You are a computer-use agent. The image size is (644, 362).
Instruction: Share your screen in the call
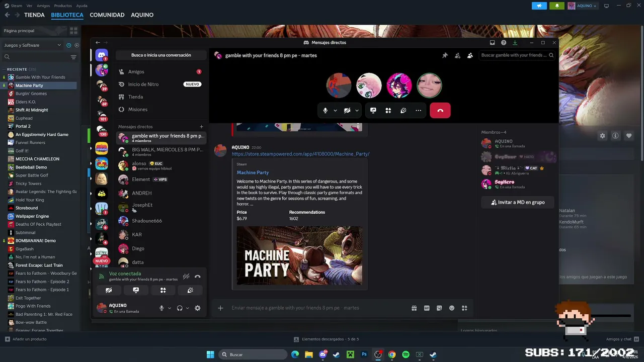click(373, 111)
